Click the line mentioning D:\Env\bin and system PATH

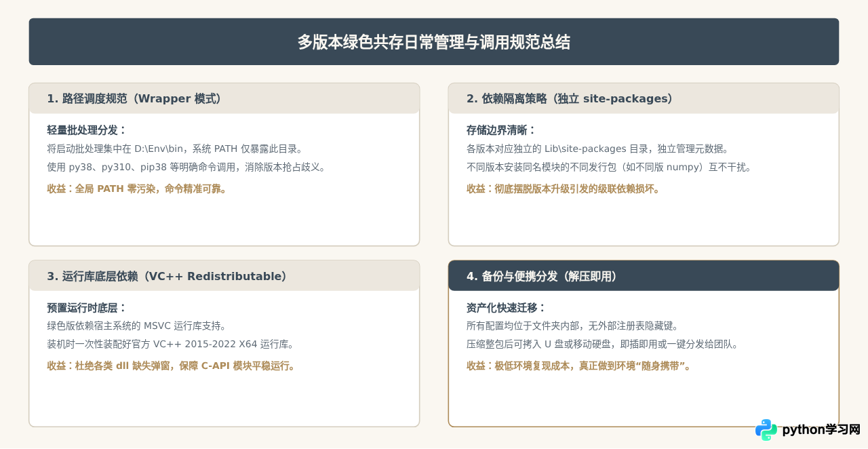pyautogui.click(x=175, y=149)
